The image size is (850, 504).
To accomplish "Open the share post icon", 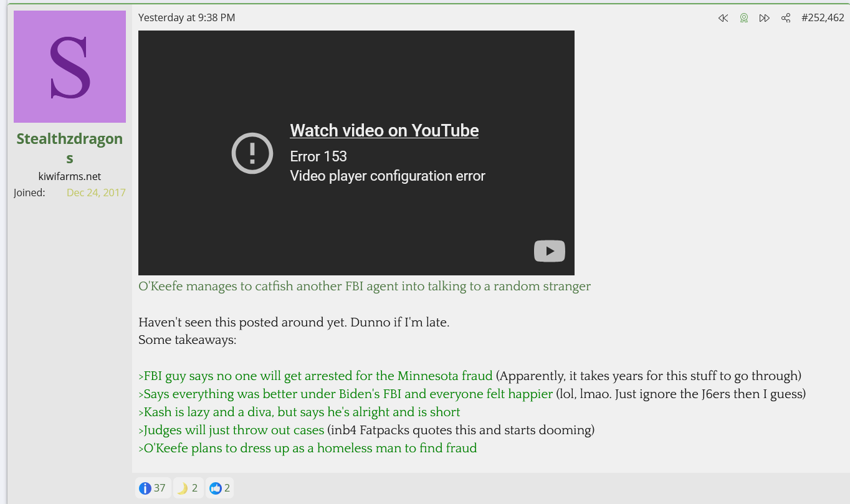I will pyautogui.click(x=786, y=18).
